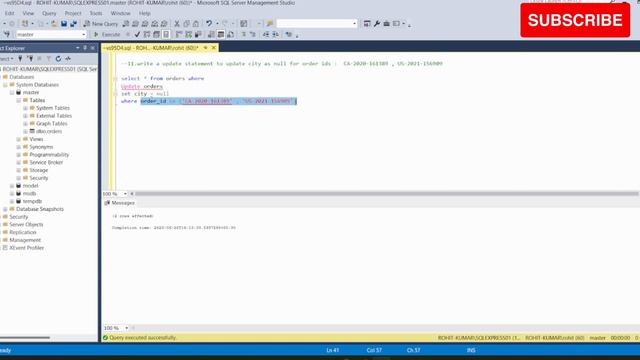Click the Copy icon in toolbar

(x=187, y=24)
